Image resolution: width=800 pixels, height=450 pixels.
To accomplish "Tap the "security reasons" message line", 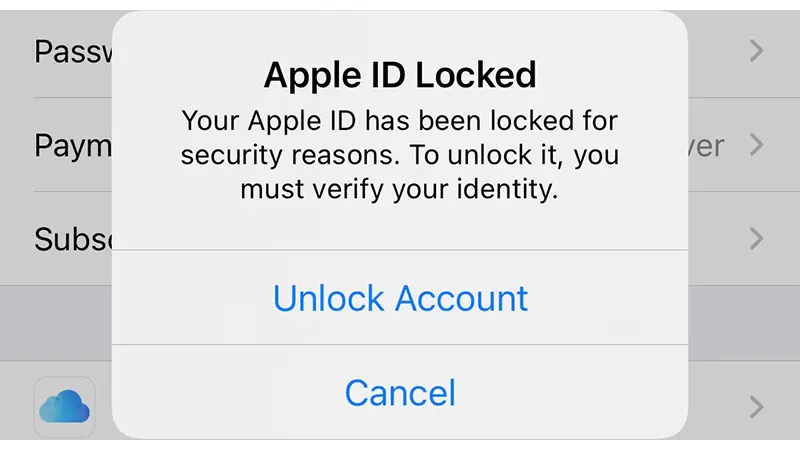I will coord(400,156).
